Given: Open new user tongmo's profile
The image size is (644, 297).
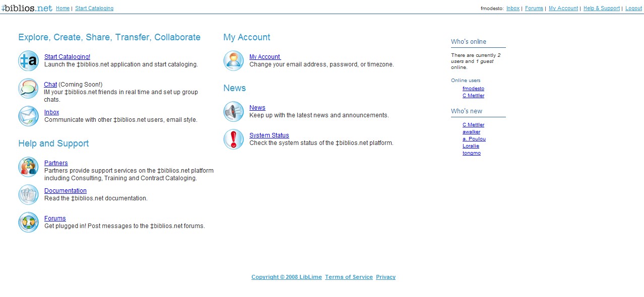Looking at the screenshot, I should click(471, 153).
